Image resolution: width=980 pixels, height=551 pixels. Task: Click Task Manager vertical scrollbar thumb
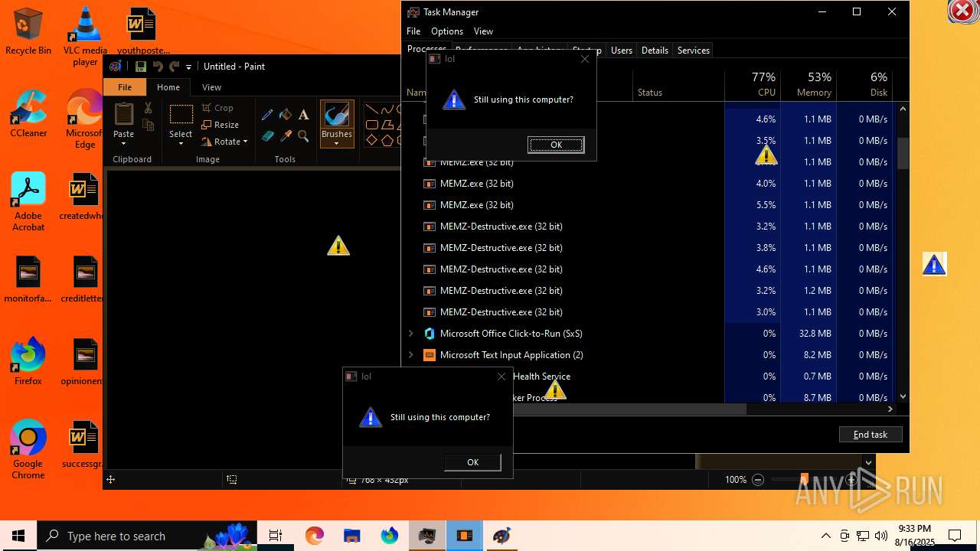click(x=903, y=153)
